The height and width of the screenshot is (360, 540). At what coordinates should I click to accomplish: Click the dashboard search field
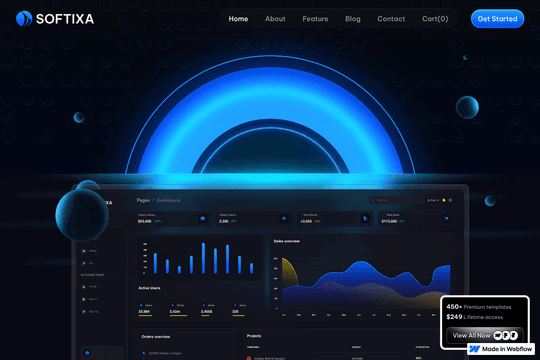[x=397, y=200]
